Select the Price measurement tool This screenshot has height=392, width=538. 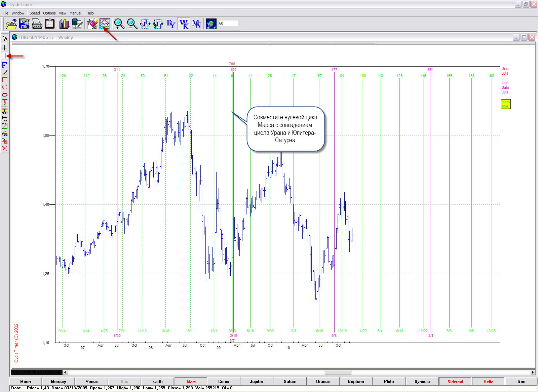pyautogui.click(x=5, y=111)
